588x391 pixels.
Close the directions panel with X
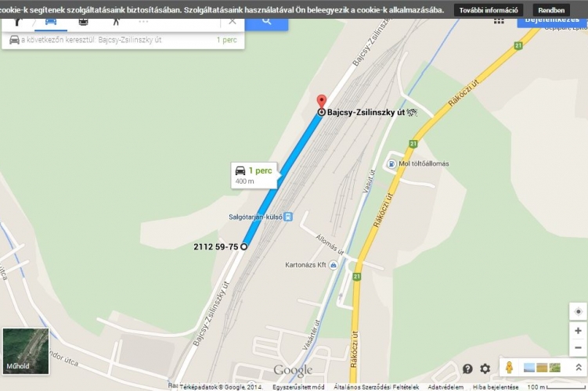(233, 22)
